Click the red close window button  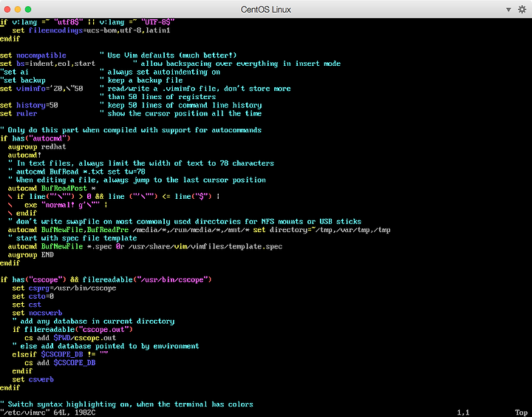[x=7, y=9]
